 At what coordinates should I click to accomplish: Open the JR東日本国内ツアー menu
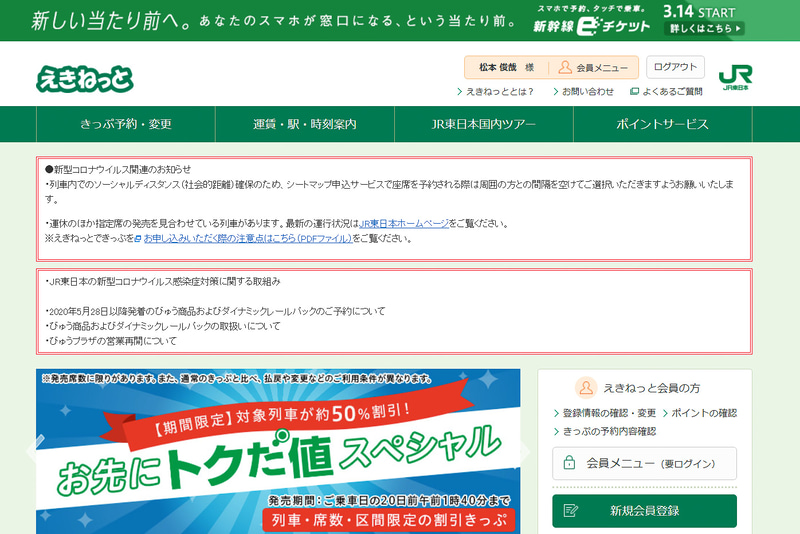click(484, 124)
